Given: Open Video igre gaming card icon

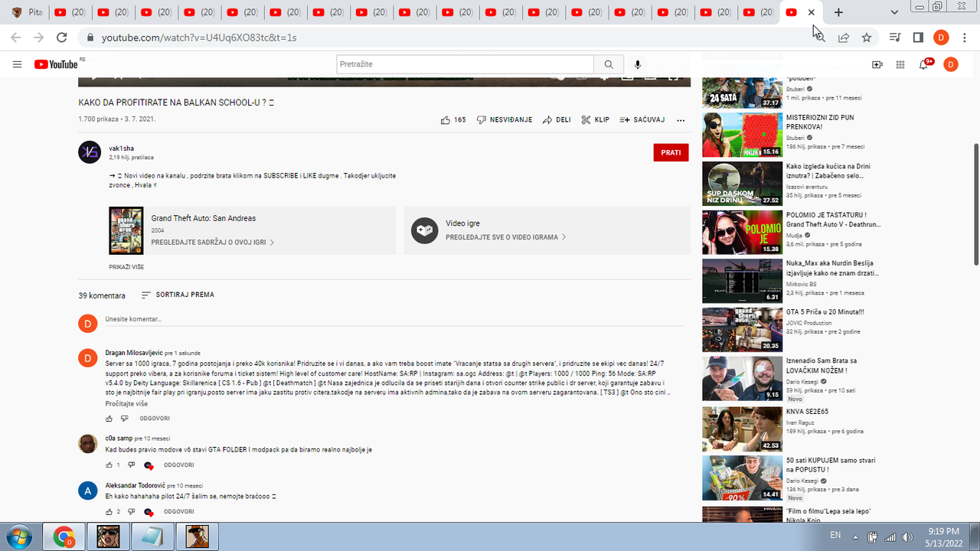Looking at the screenshot, I should pos(424,230).
